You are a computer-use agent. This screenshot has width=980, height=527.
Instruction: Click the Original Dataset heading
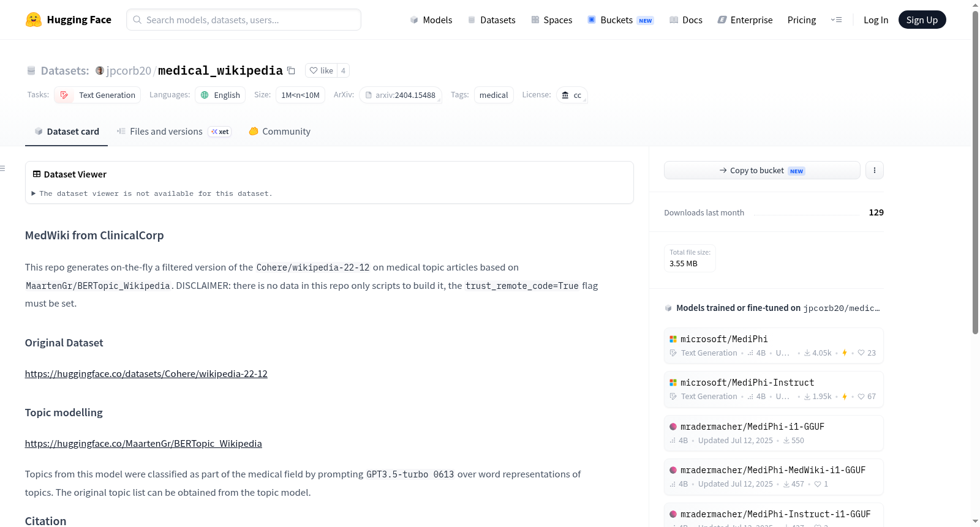[x=64, y=343]
